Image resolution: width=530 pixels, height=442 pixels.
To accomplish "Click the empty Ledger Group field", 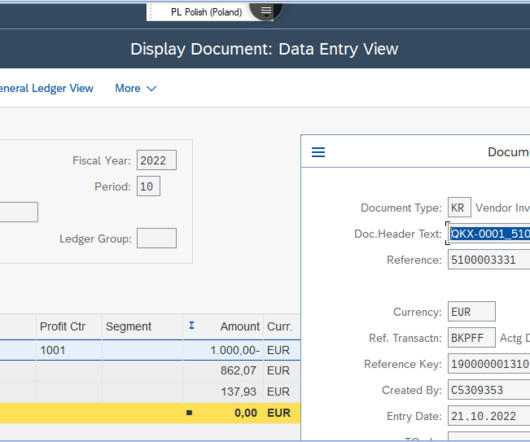I will pyautogui.click(x=156, y=238).
